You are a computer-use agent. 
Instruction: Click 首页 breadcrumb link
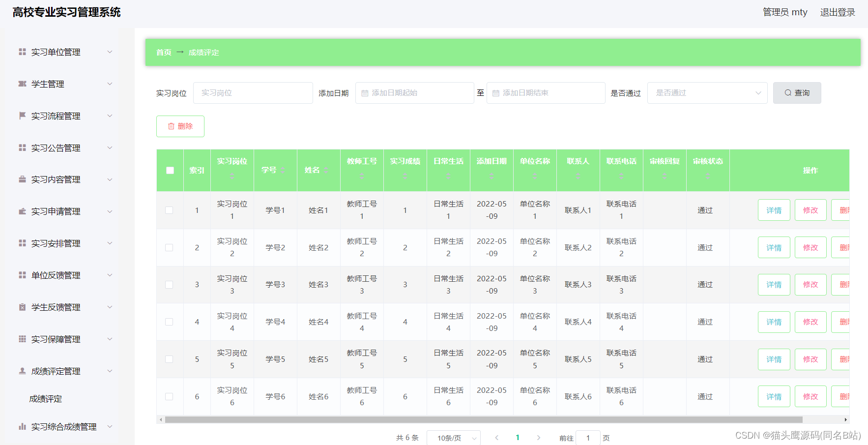point(164,52)
